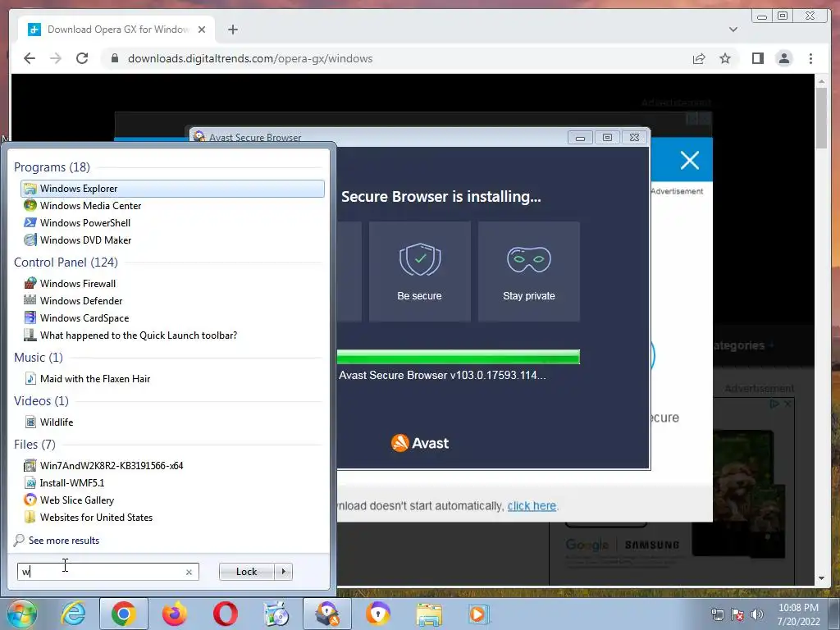Image resolution: width=840 pixels, height=630 pixels.
Task: Click Control Panel (124) group header
Action: tap(66, 262)
